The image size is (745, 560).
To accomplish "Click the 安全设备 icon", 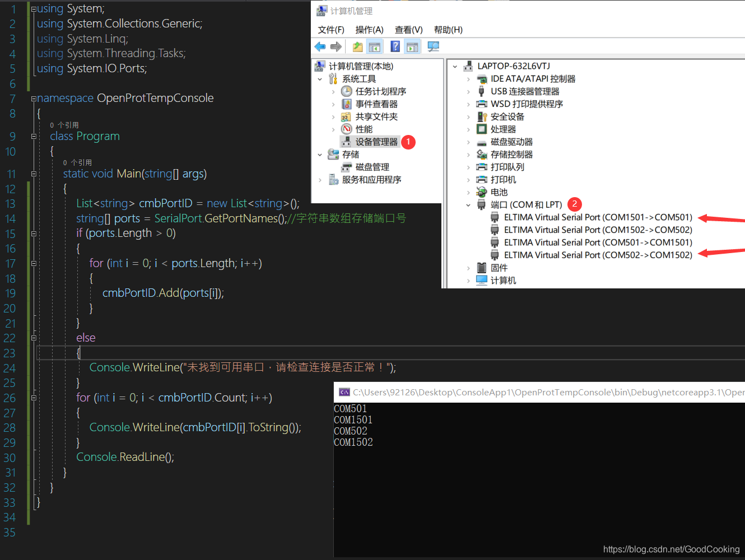I will tap(482, 116).
